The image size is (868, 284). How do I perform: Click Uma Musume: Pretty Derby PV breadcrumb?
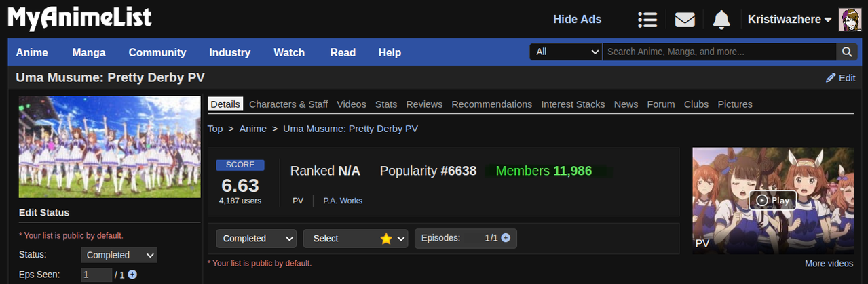point(350,129)
